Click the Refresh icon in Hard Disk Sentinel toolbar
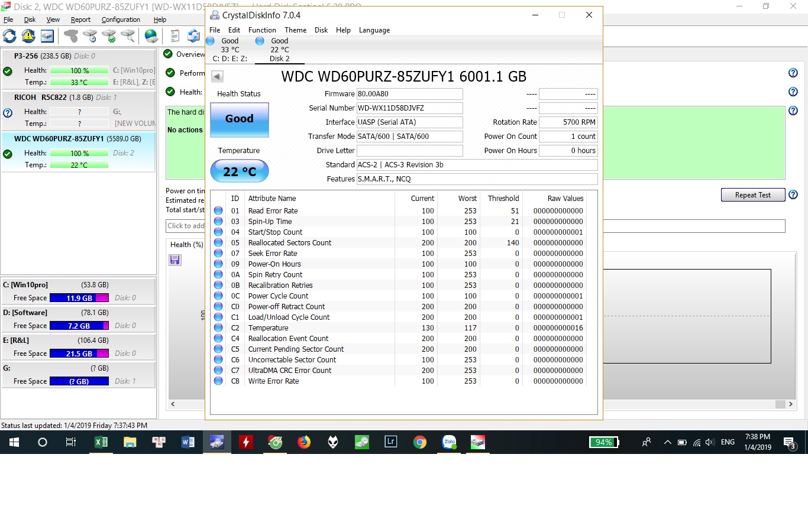The image size is (808, 532). pyautogui.click(x=9, y=36)
